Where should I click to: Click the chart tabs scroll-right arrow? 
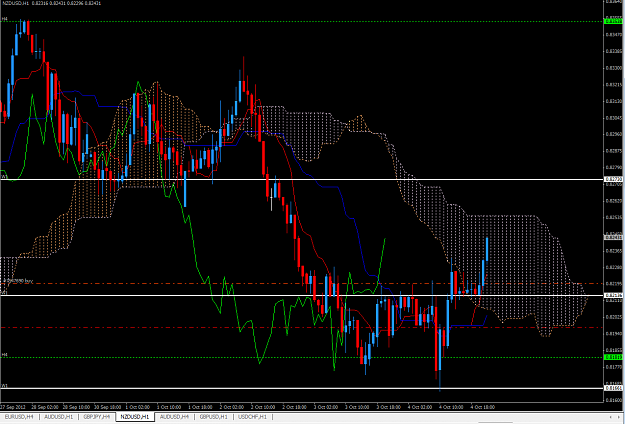point(619,417)
